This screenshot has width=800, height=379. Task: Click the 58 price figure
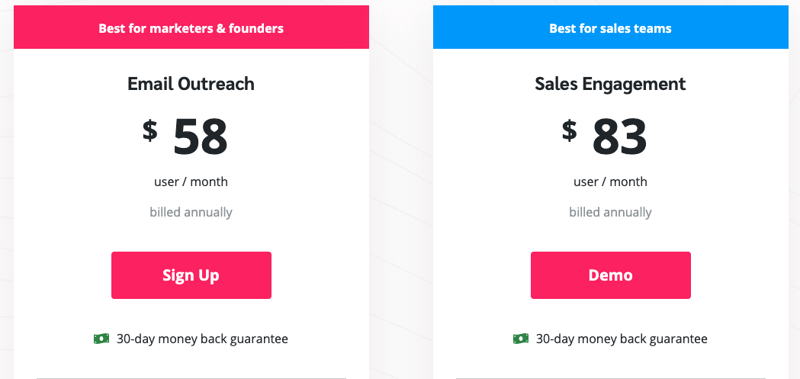click(x=200, y=136)
